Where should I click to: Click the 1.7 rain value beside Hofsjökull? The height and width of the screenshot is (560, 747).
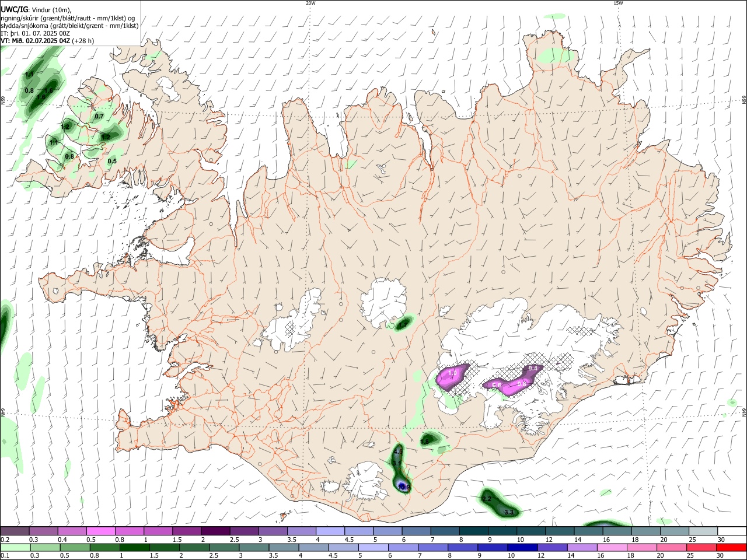[x=403, y=324]
